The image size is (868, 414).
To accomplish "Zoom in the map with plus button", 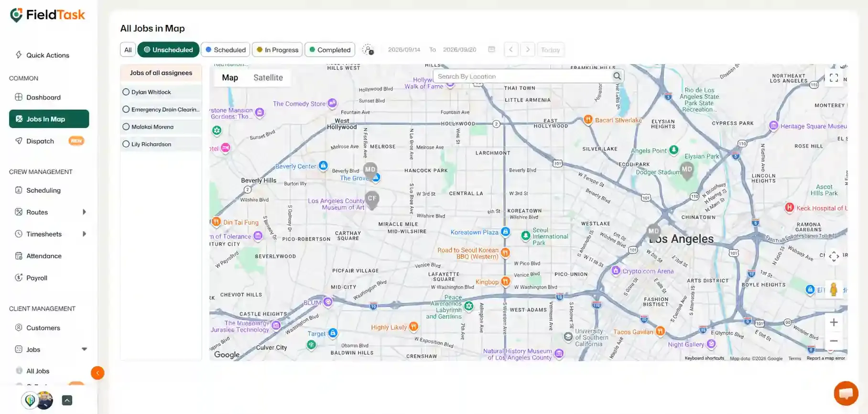I will (x=834, y=322).
